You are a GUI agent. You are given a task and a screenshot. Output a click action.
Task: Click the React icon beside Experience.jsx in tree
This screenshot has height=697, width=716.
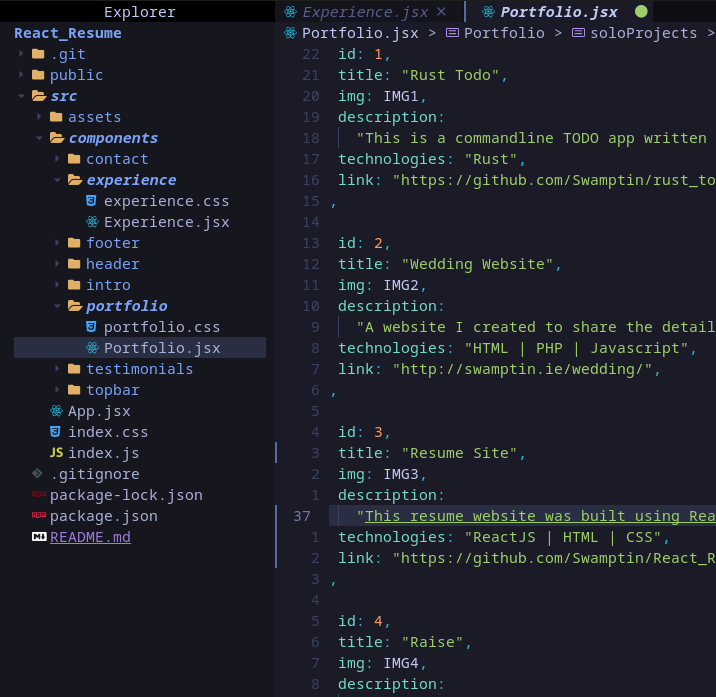(x=92, y=222)
